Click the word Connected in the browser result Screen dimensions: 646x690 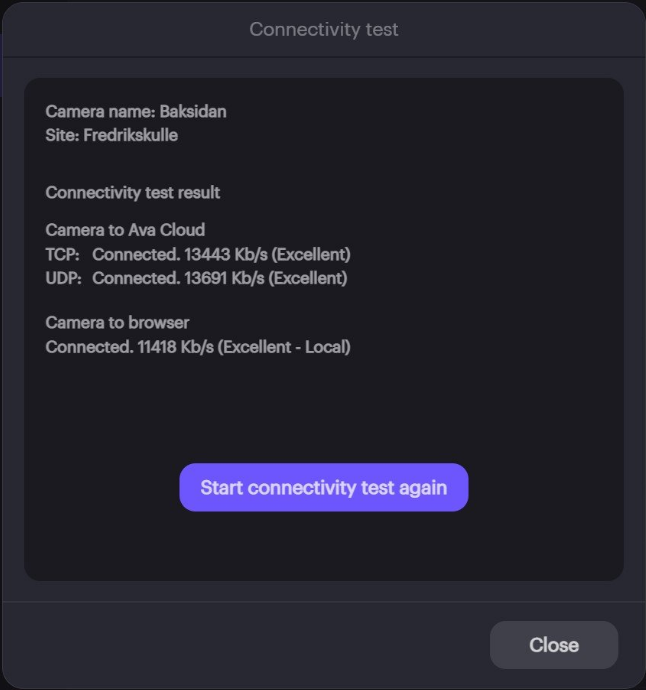click(89, 347)
